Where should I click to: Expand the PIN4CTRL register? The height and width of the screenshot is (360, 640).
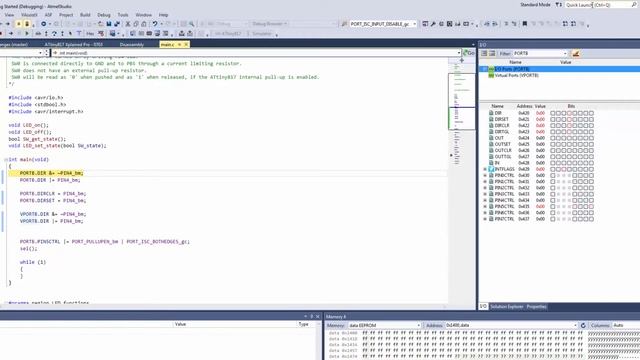tap(485, 200)
